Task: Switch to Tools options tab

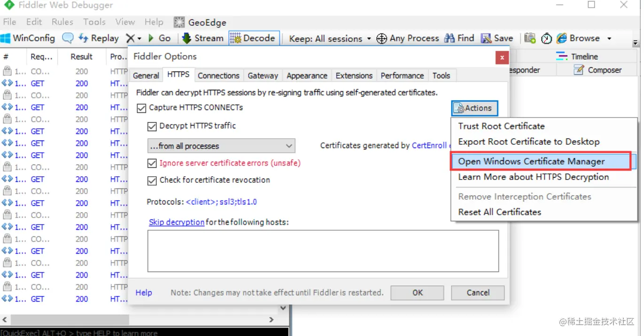Action: tap(441, 76)
